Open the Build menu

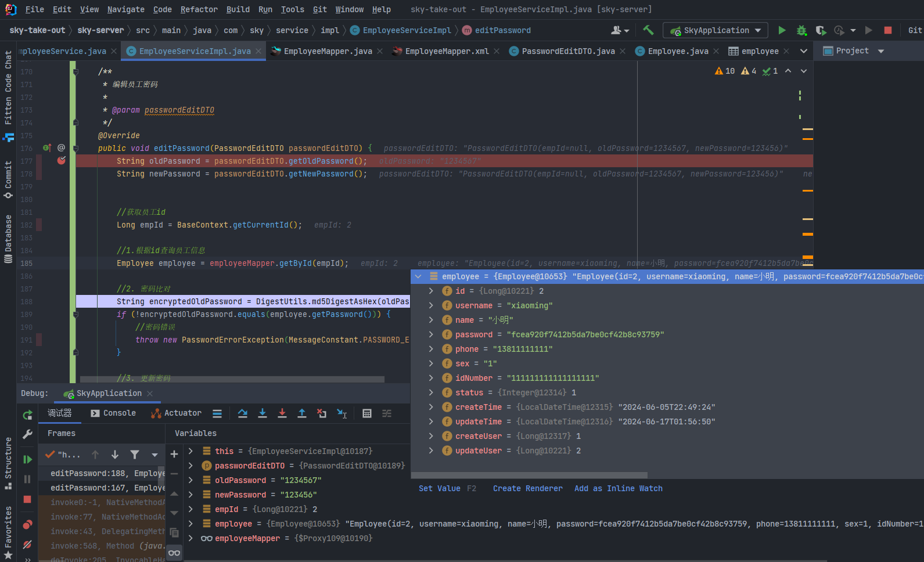(238, 9)
